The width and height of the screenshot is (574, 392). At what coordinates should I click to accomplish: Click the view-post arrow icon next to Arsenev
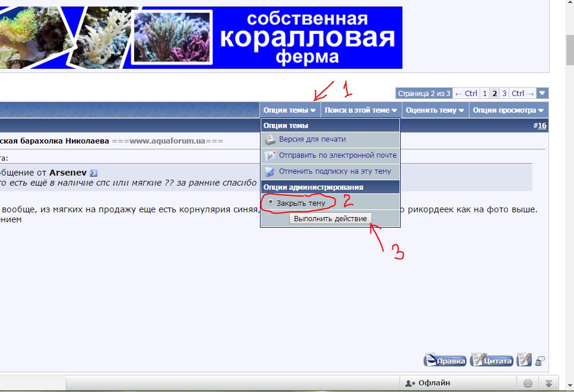pos(93,173)
